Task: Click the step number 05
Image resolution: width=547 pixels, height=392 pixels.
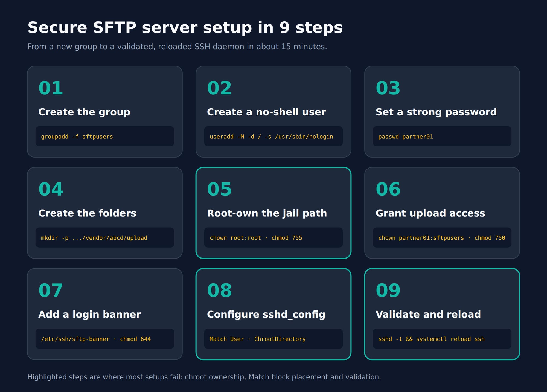Action: [x=219, y=189]
